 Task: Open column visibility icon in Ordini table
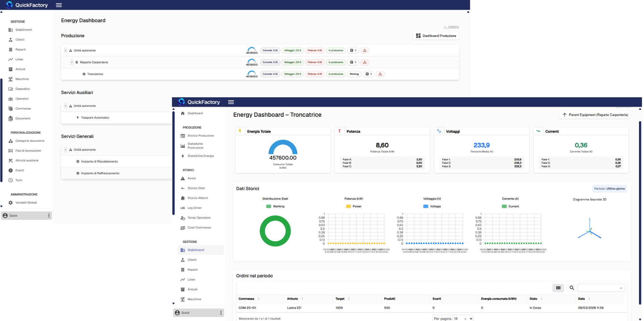click(x=558, y=288)
